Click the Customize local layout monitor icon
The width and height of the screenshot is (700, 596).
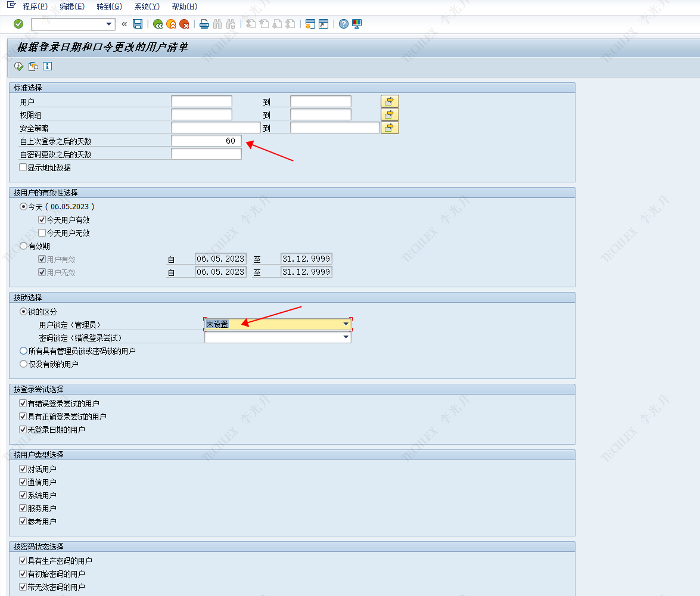pyautogui.click(x=357, y=24)
